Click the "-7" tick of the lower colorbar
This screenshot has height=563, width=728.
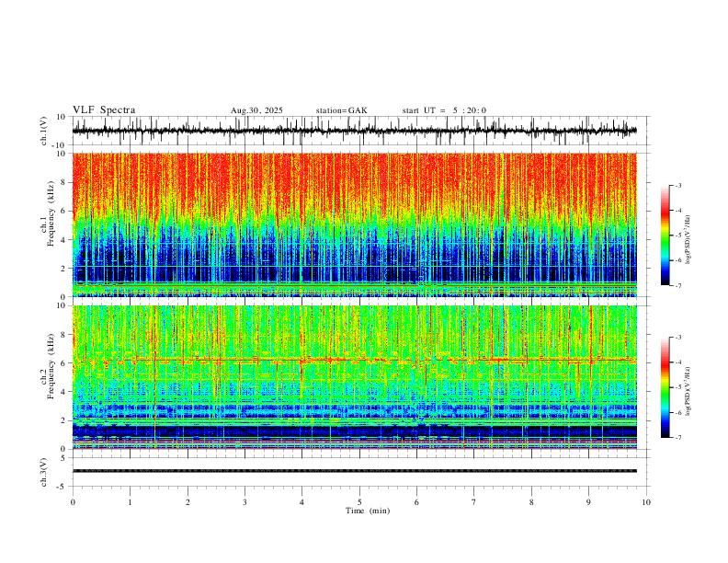pos(677,437)
